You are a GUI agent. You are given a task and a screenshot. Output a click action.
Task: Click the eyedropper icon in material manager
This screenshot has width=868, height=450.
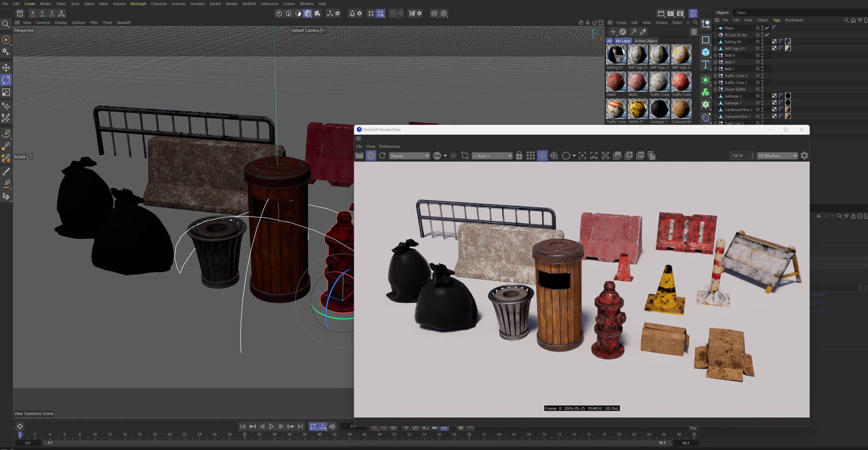coord(644,31)
